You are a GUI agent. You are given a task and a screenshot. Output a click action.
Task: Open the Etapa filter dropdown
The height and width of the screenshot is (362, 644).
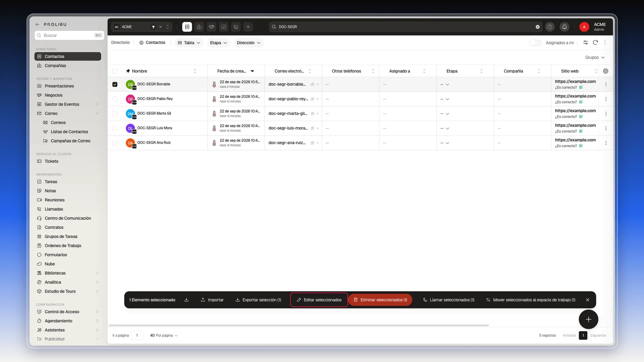218,43
